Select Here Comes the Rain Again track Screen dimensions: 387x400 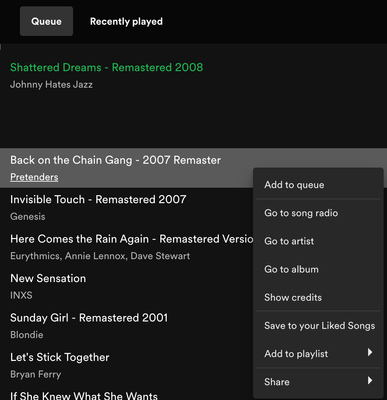click(x=132, y=239)
